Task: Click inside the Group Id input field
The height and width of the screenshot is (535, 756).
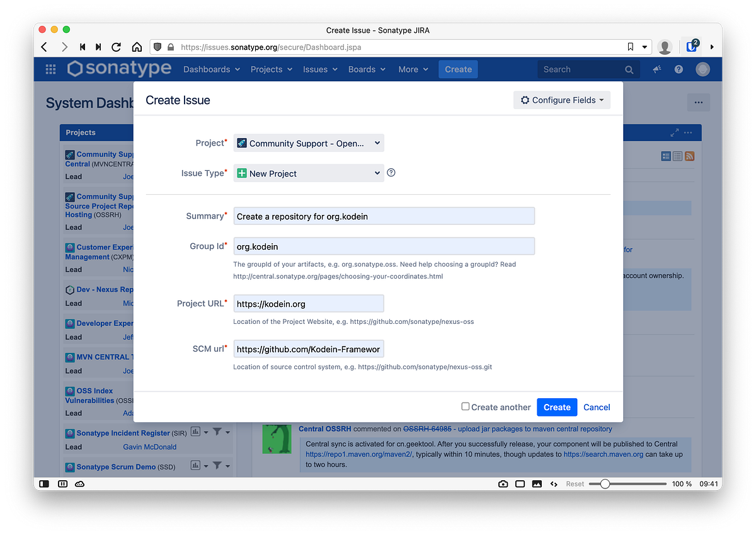Action: [383, 246]
